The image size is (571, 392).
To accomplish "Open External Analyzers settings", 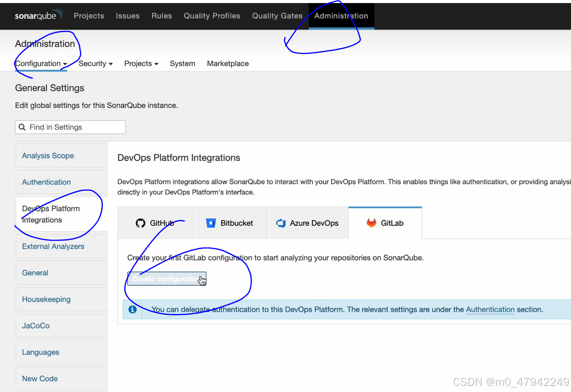I will pyautogui.click(x=62, y=247).
